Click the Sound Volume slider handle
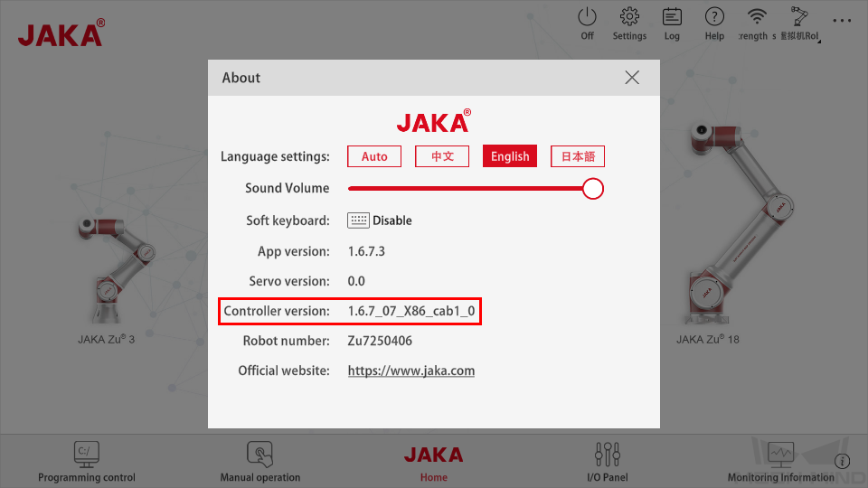 [593, 189]
